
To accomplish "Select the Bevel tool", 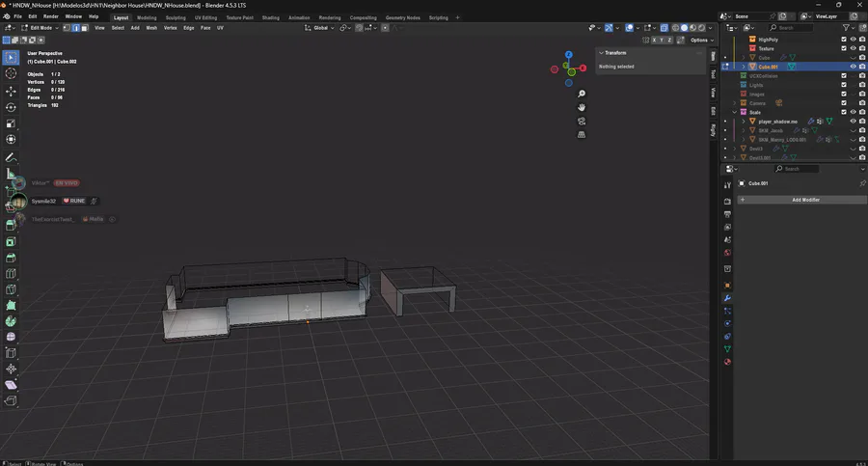I will [x=11, y=258].
